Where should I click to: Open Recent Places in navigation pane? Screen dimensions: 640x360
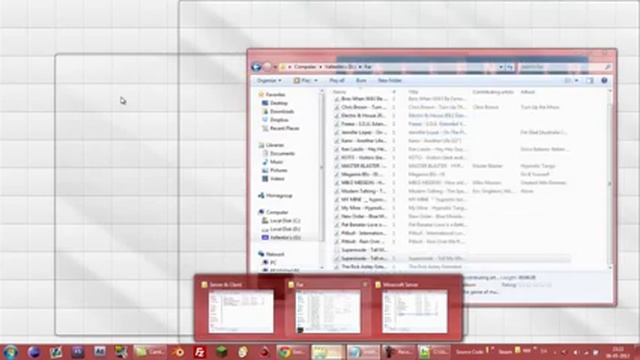click(284, 128)
